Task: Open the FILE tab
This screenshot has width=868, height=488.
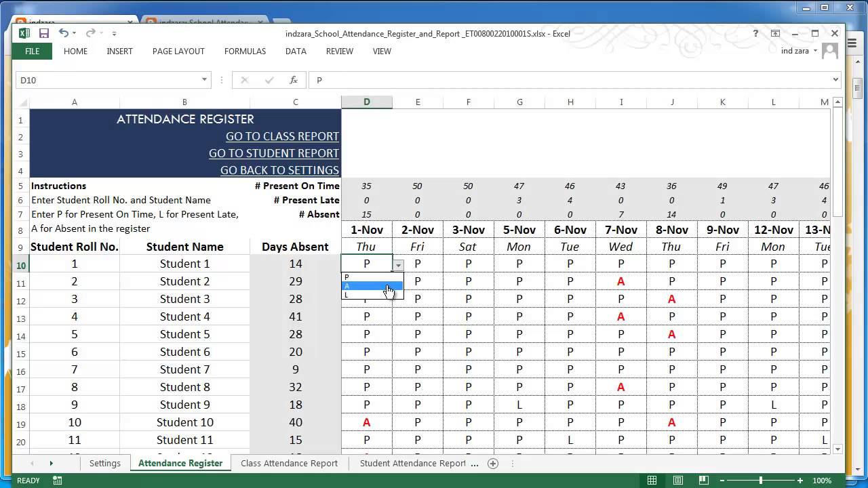Action: click(x=32, y=52)
